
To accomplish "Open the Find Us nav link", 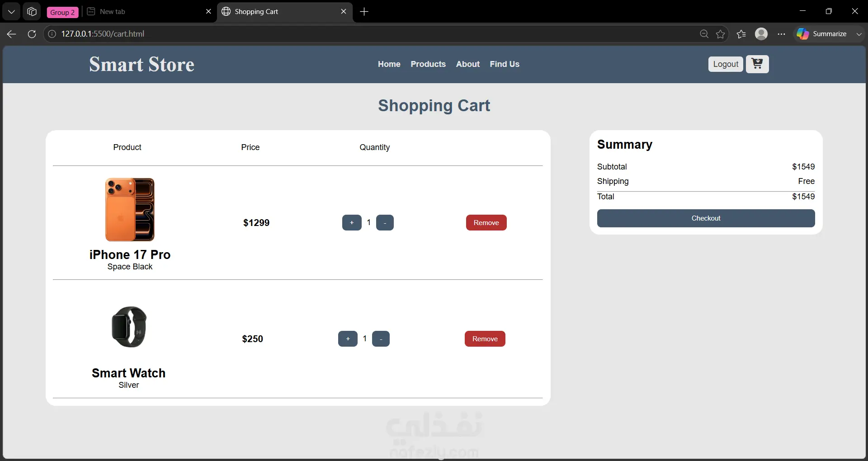I will coord(505,64).
